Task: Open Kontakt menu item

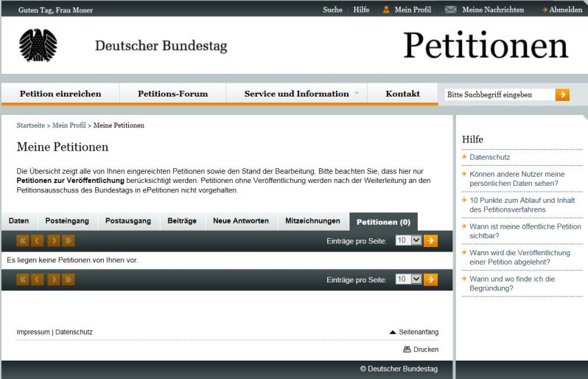Action: [x=403, y=94]
